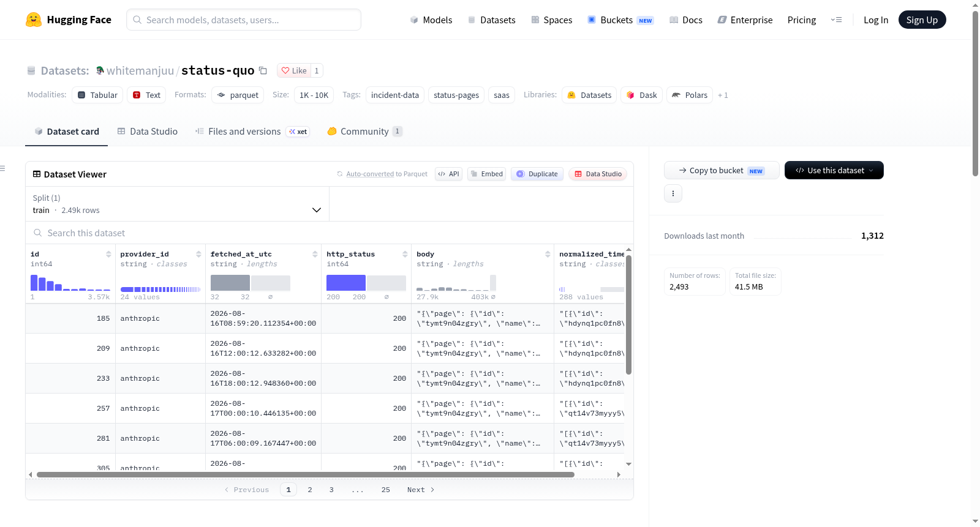980x527 pixels.
Task: Sort by the provider_id column icon
Action: coord(198,254)
